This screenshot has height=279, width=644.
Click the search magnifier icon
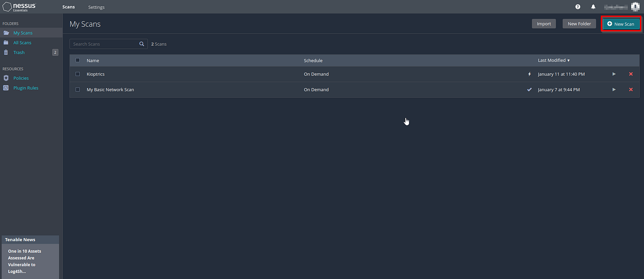142,44
